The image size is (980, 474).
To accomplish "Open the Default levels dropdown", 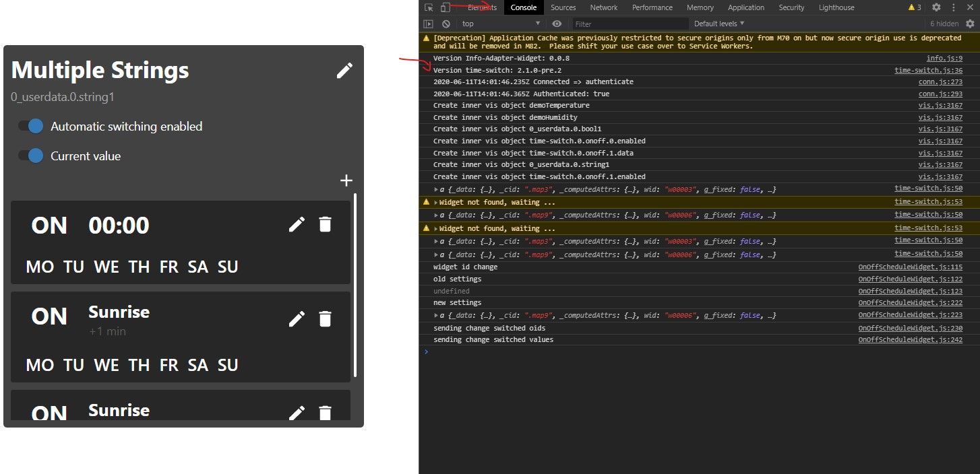I will coord(719,24).
